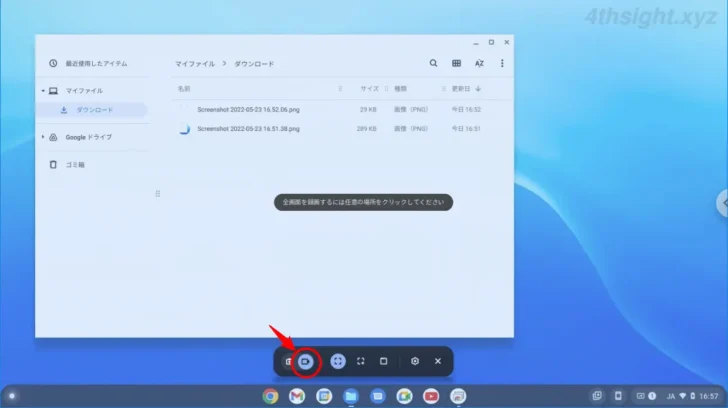Open the notification count badge
This screenshot has width=728, height=408.
(652, 396)
